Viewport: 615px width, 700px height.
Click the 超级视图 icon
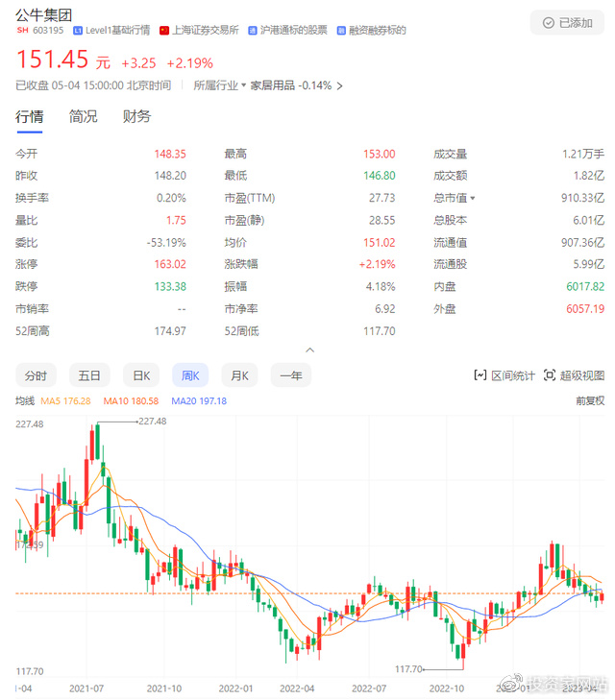(x=550, y=375)
